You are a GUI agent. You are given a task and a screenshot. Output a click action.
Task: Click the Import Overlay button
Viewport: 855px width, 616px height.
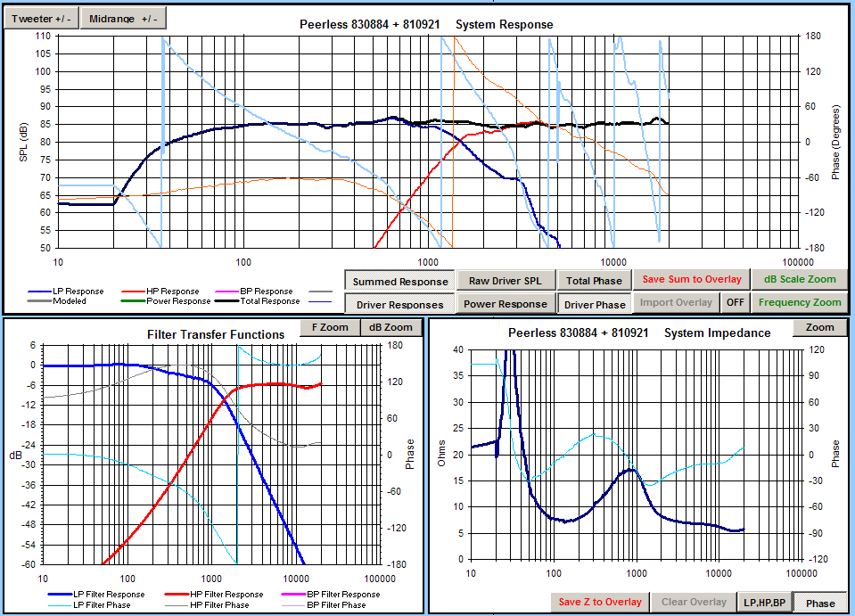point(676,302)
